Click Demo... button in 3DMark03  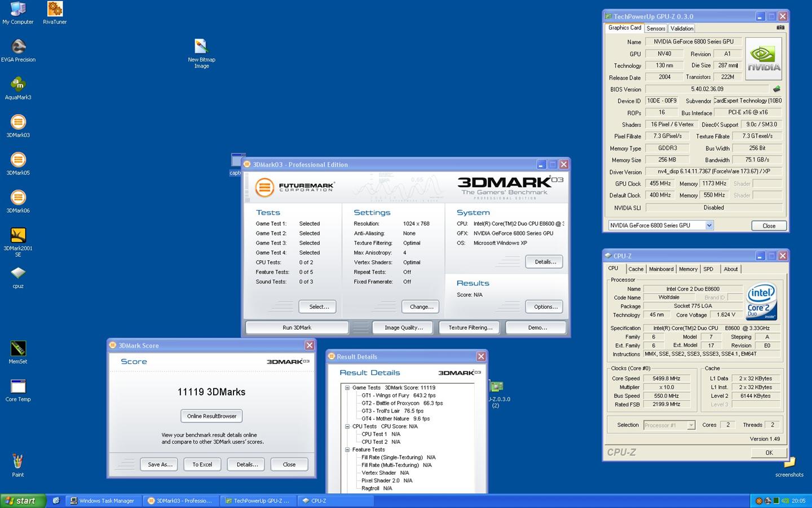537,327
